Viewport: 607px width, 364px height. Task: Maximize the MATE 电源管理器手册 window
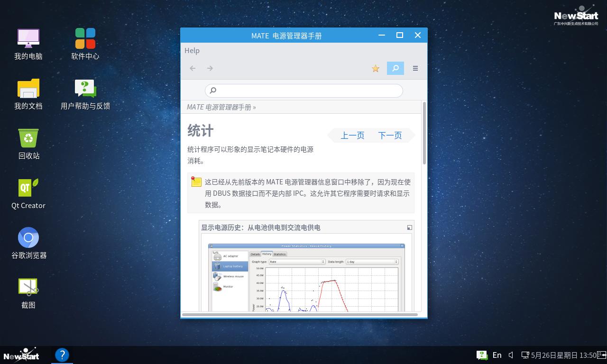coord(400,35)
